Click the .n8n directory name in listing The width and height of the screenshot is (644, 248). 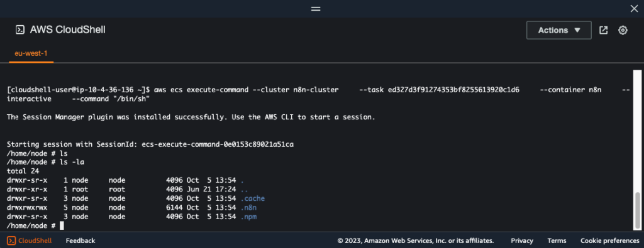[248, 207]
